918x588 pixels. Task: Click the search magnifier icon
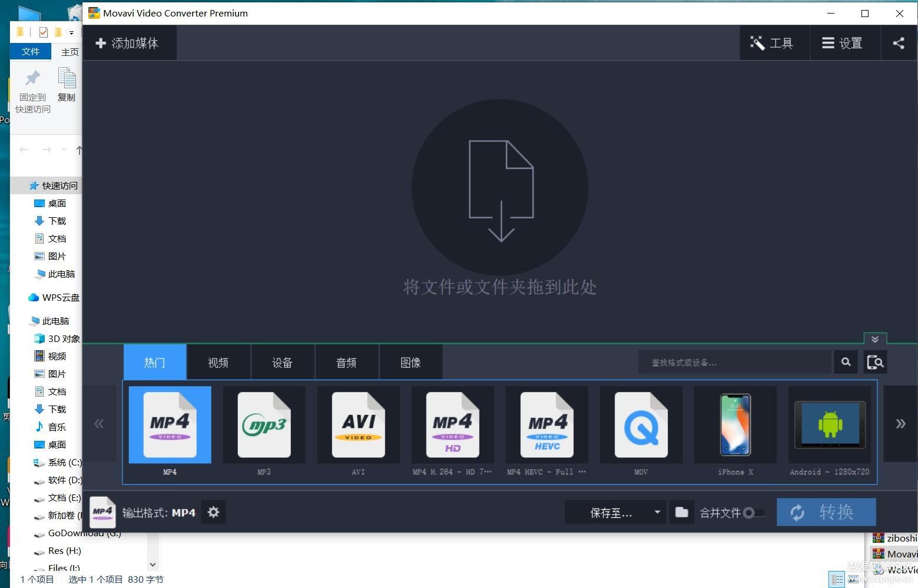click(x=846, y=362)
